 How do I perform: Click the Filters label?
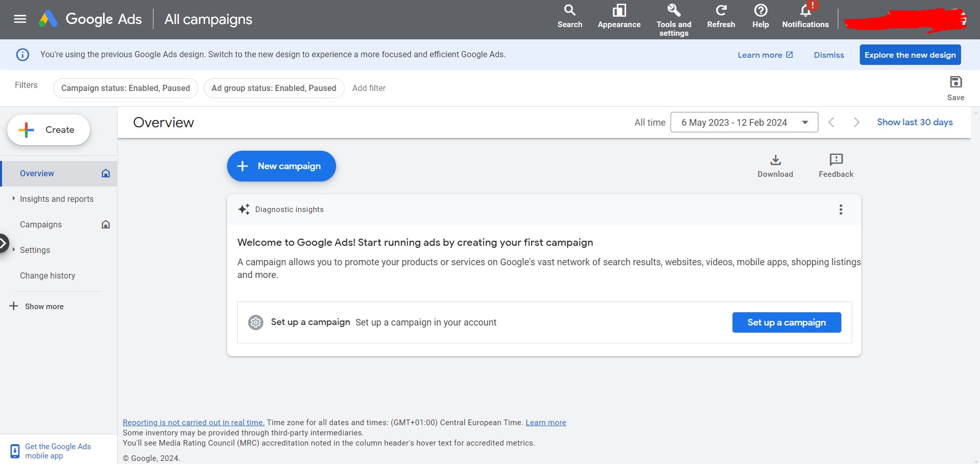tap(26, 85)
